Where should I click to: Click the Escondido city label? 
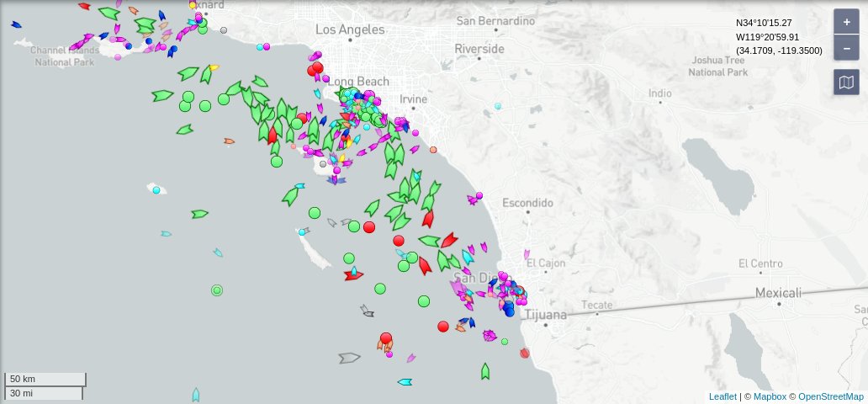pyautogui.click(x=527, y=203)
